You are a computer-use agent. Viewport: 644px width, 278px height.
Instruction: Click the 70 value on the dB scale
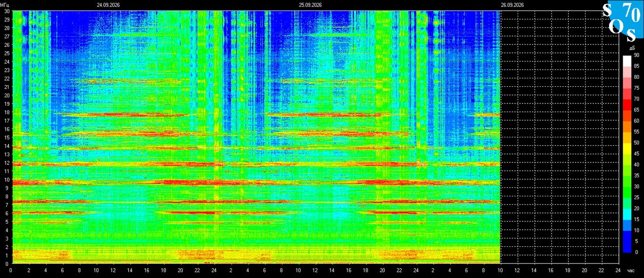pyautogui.click(x=636, y=99)
